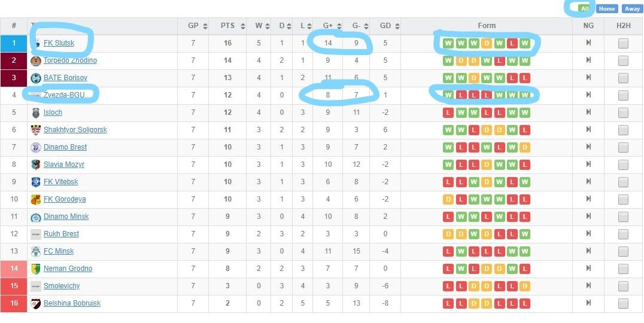Screen dimensions: 644x323
Task: Check H2H box for FK Slutsk
Action: click(623, 43)
